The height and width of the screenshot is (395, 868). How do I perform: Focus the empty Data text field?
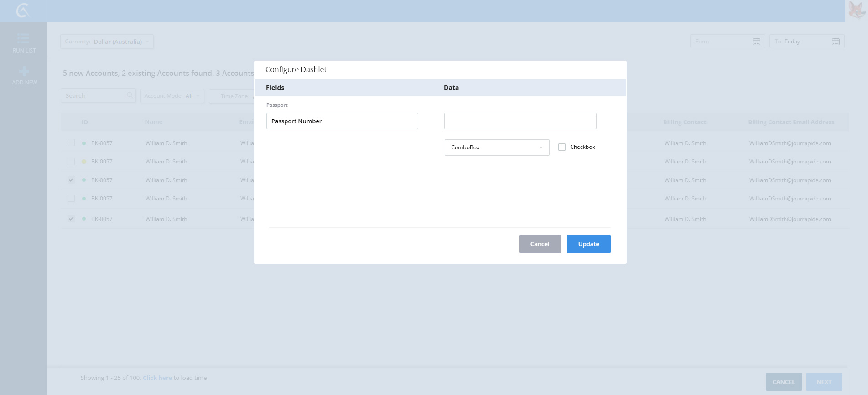[520, 121]
